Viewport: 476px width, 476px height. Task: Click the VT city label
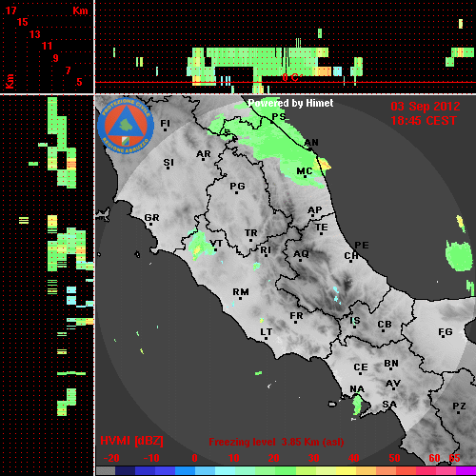point(216,244)
